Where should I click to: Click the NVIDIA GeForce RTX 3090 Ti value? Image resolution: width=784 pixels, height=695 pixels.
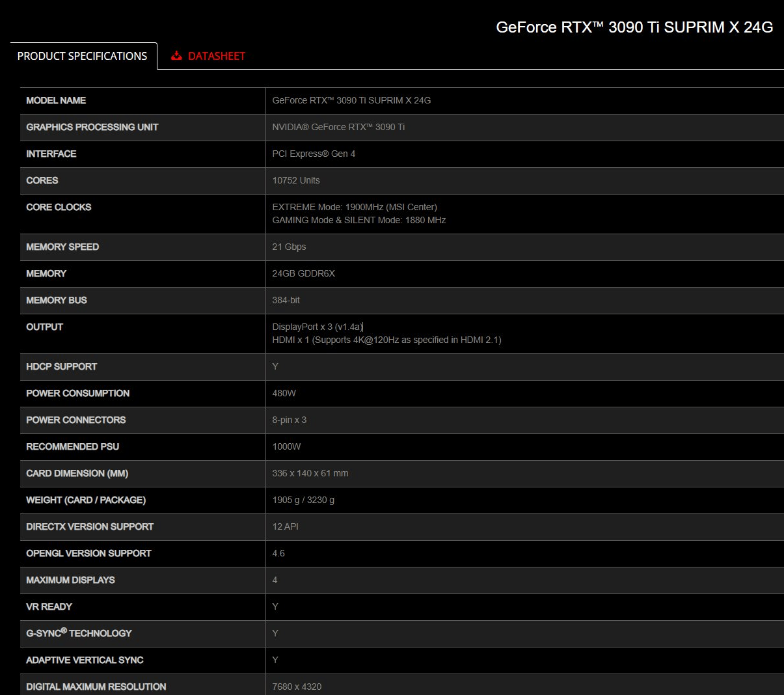point(338,127)
